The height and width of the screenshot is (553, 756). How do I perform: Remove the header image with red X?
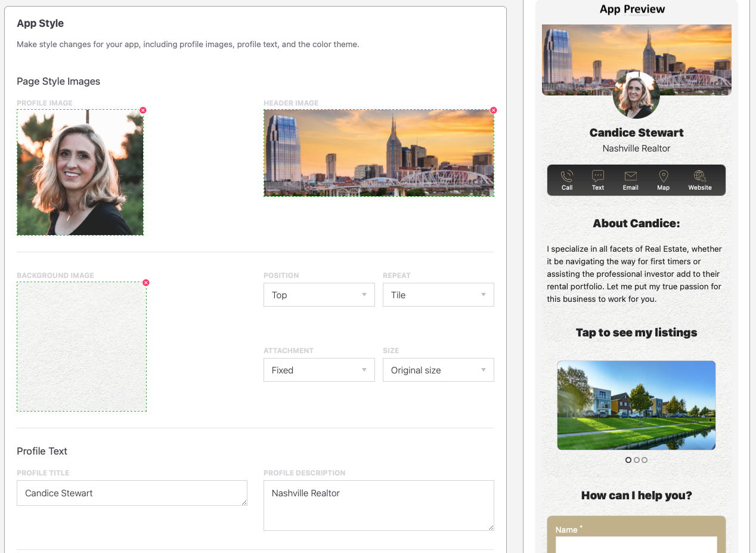pyautogui.click(x=493, y=110)
